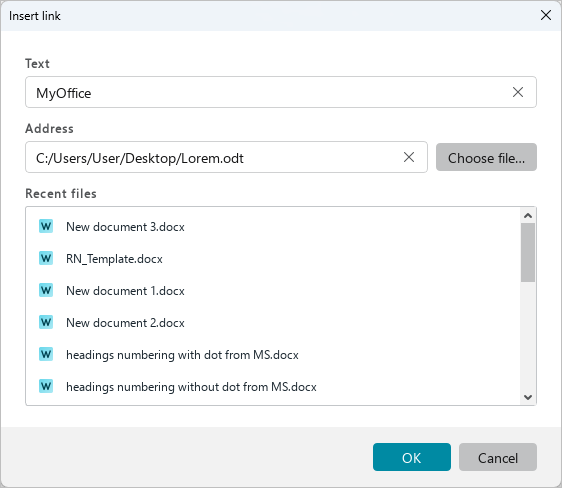Screen dimensions: 562x488
Task: Close the Insert link window
Action: coord(546,15)
